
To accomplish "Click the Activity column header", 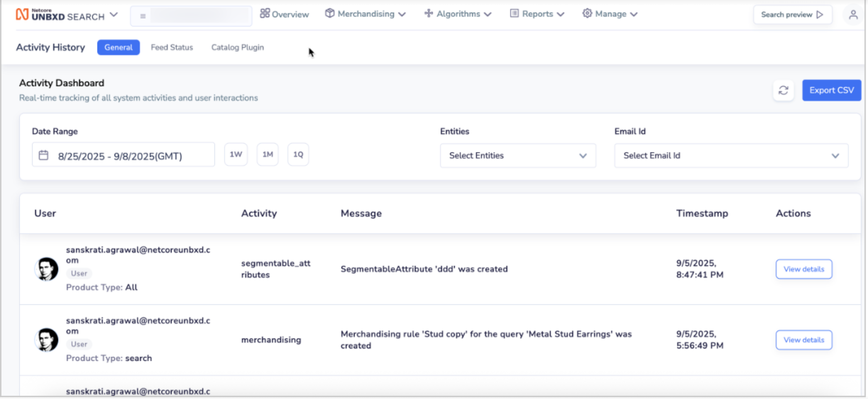I will point(259,213).
